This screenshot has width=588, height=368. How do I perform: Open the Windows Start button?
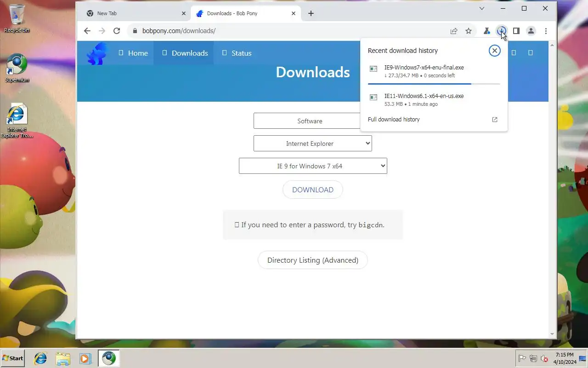click(13, 358)
